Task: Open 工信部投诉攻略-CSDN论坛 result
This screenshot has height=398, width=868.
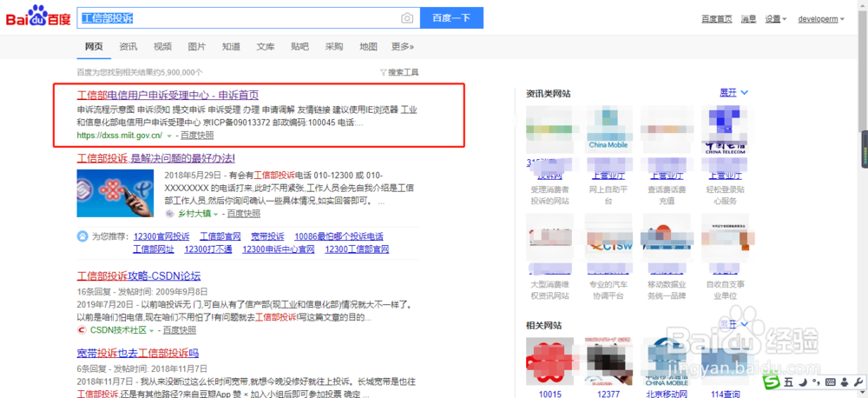Action: (138, 276)
